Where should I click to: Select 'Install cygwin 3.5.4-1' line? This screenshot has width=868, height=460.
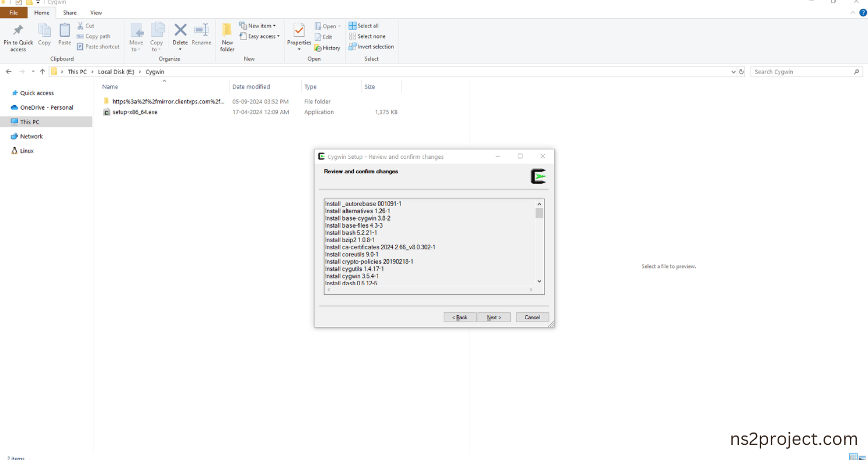(352, 276)
